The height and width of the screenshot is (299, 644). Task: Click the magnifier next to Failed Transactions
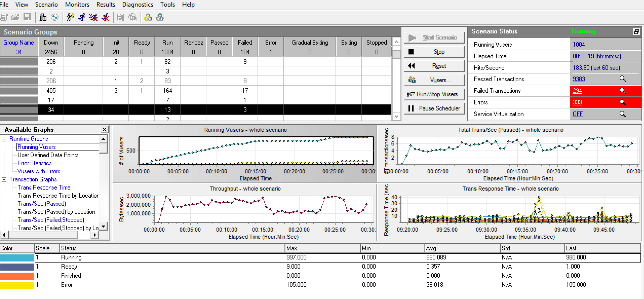click(623, 90)
